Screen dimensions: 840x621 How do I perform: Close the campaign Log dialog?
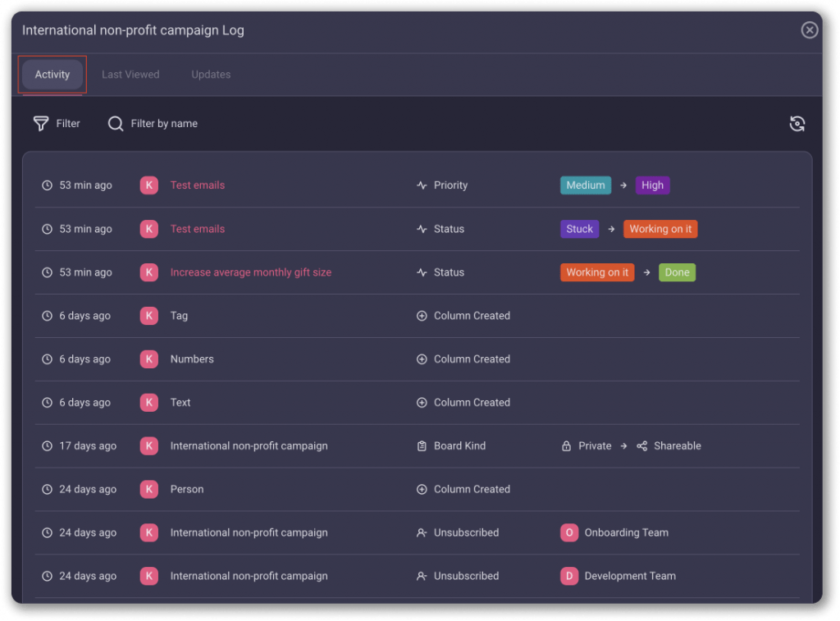(x=809, y=30)
